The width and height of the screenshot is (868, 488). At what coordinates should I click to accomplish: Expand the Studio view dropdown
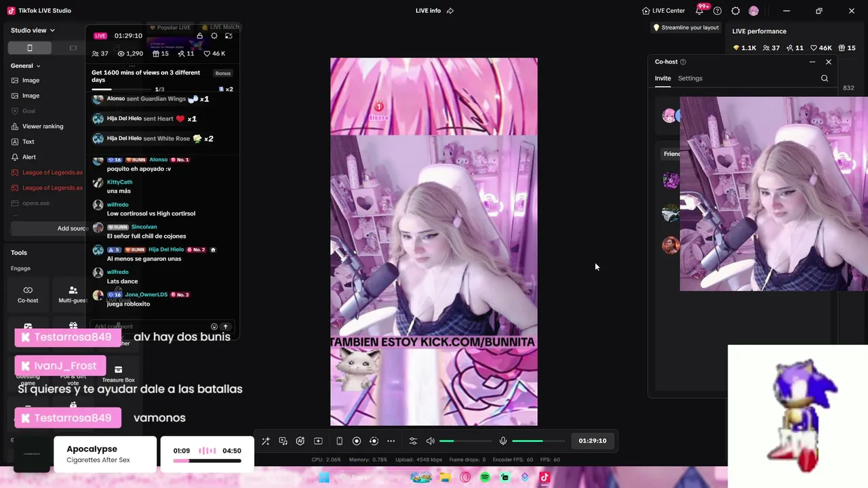33,30
